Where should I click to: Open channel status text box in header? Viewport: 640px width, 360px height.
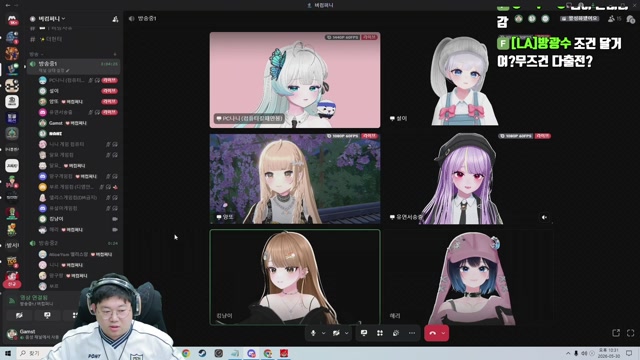click(x=580, y=19)
